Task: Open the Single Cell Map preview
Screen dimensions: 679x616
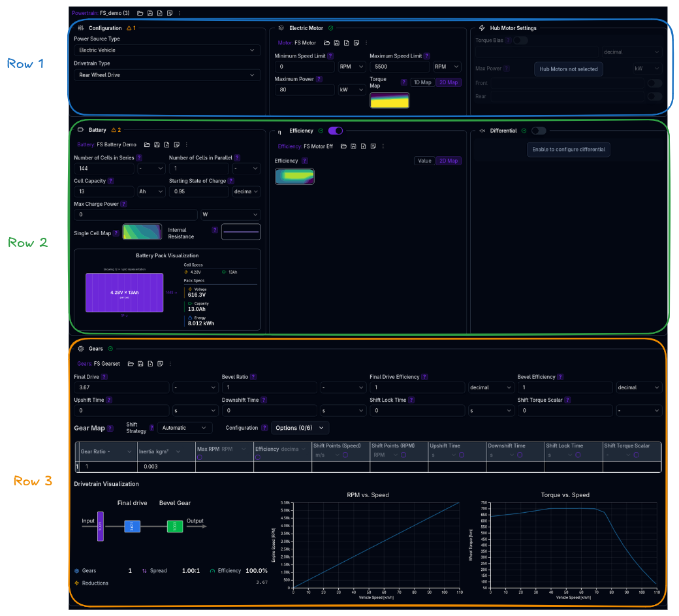Action: 142,231
